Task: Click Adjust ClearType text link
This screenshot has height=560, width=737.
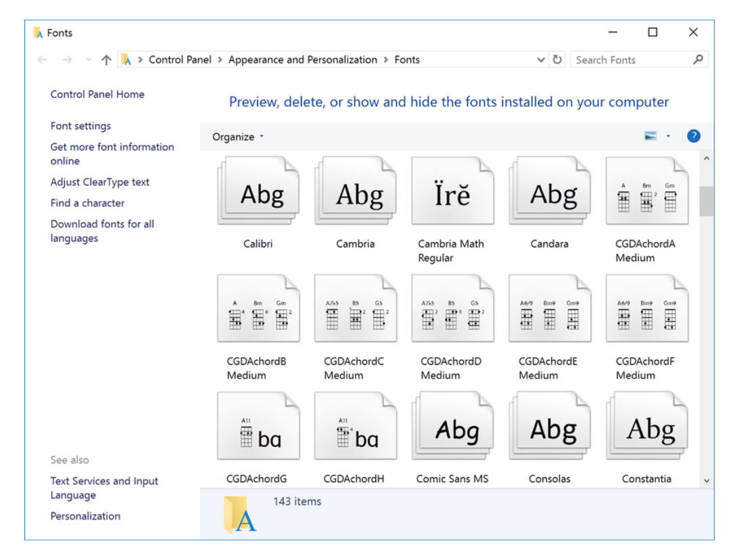Action: (x=100, y=182)
